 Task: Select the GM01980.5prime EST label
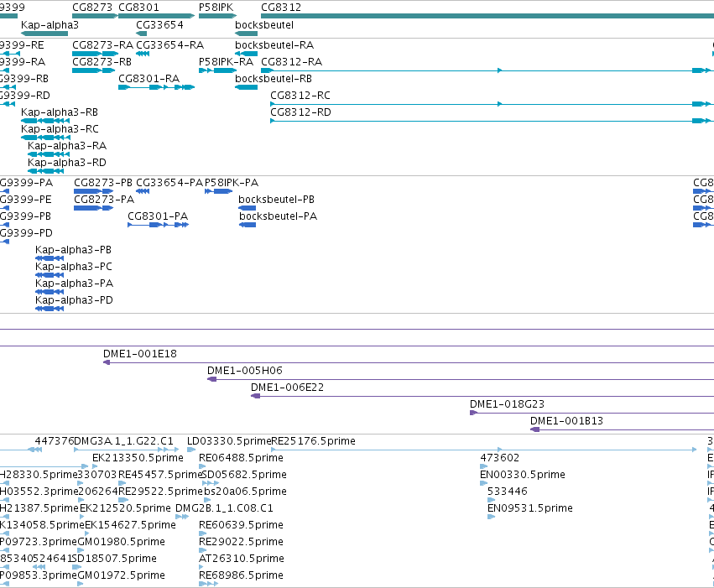pos(121,543)
